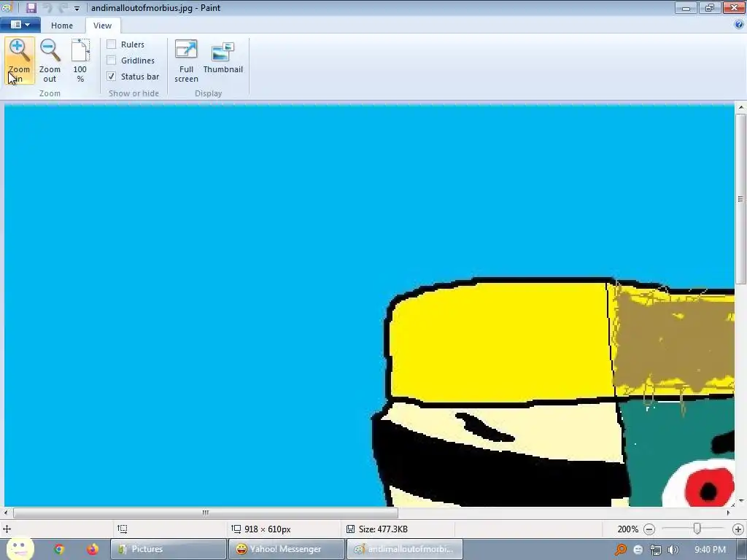Screen dimensions: 747x560
Task: Click the Redo arrow in the title bar
Action: click(x=63, y=7)
